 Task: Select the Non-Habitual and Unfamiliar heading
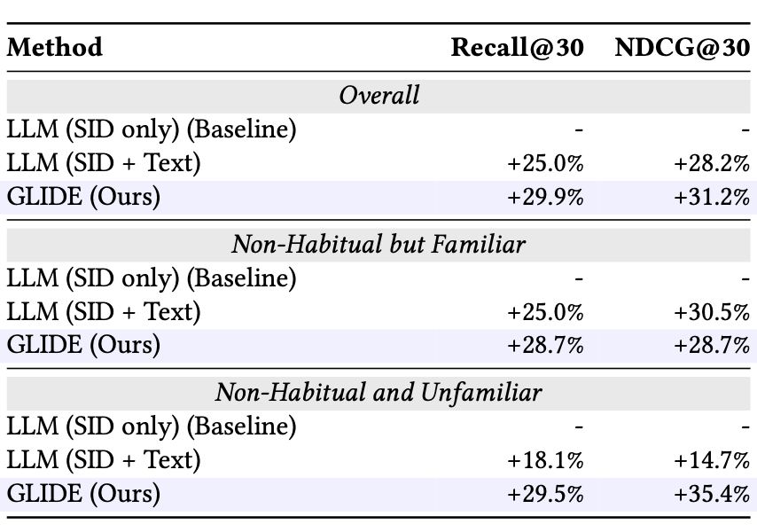point(378,392)
